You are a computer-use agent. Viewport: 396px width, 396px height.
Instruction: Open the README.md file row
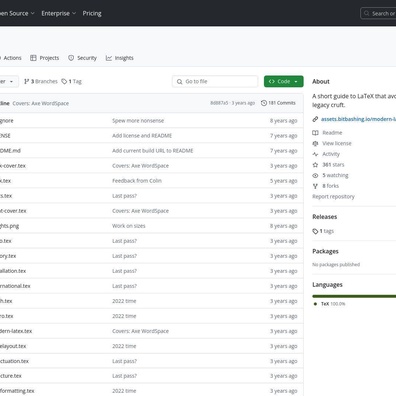[x=10, y=151]
